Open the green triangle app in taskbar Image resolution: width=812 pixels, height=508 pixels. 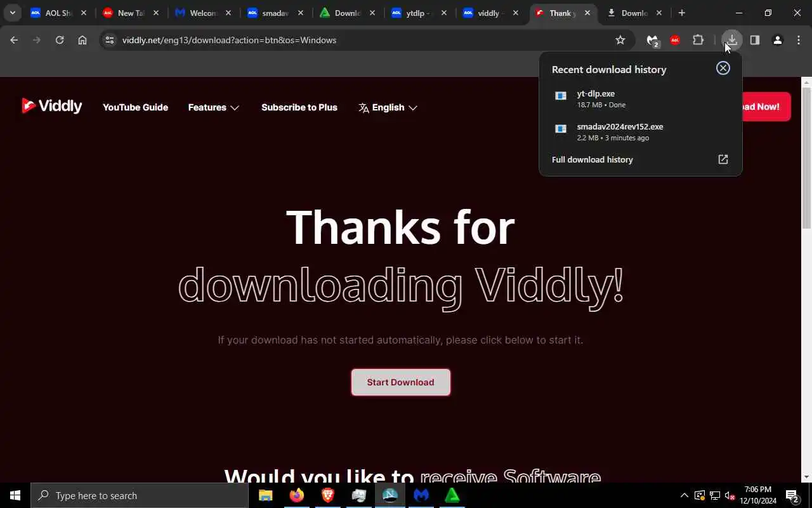click(x=452, y=495)
